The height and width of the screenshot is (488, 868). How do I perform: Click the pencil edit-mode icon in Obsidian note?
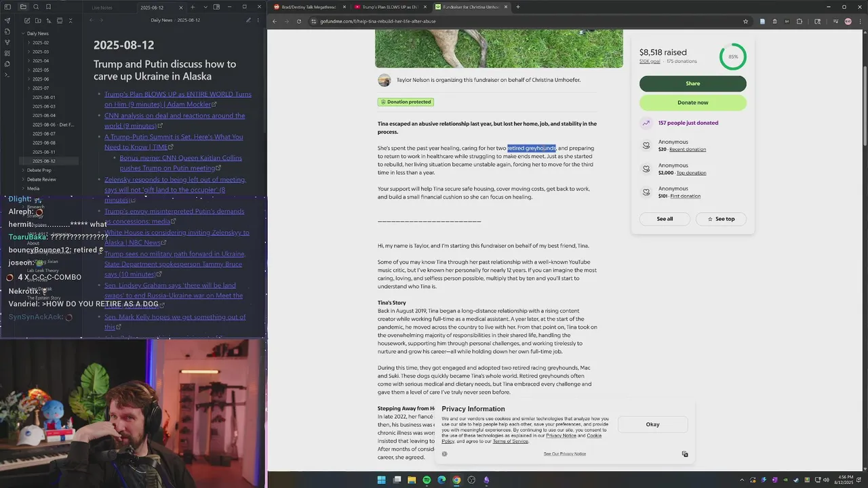click(x=248, y=20)
